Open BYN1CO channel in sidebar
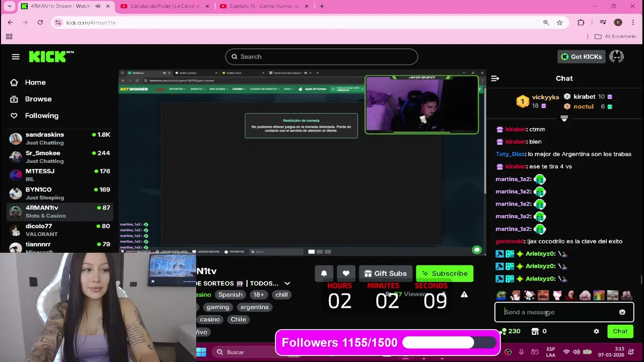 61,193
